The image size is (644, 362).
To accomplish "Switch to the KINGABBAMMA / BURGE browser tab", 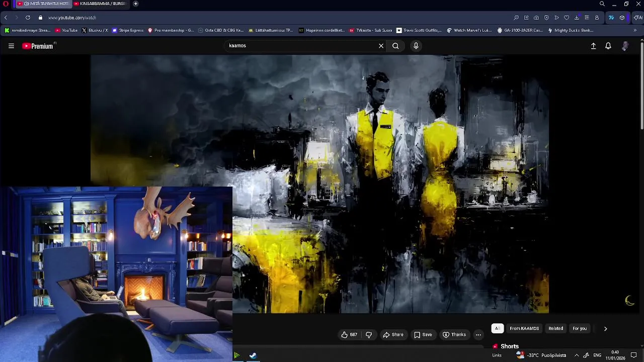I will [x=101, y=4].
